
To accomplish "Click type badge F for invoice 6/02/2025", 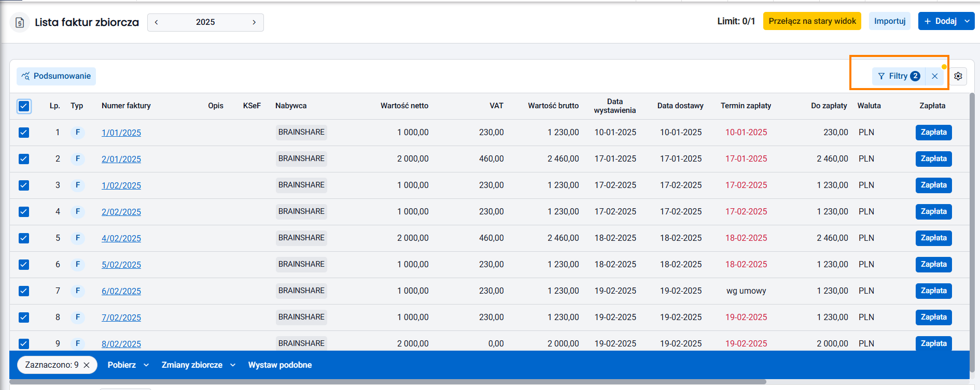I will click(x=78, y=291).
